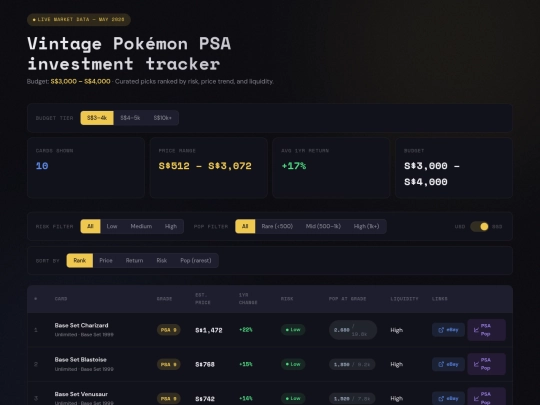The image size is (540, 405).
Task: Click the Base Set Charizard card name
Action: [x=82, y=325]
